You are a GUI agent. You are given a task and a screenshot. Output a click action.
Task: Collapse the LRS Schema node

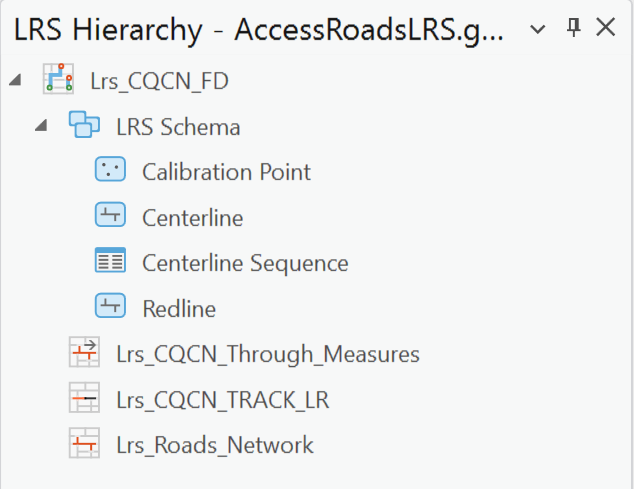[x=40, y=127]
